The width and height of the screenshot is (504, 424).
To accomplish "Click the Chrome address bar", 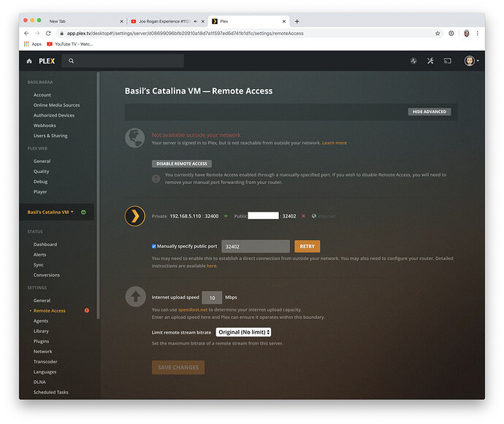I will 245,34.
